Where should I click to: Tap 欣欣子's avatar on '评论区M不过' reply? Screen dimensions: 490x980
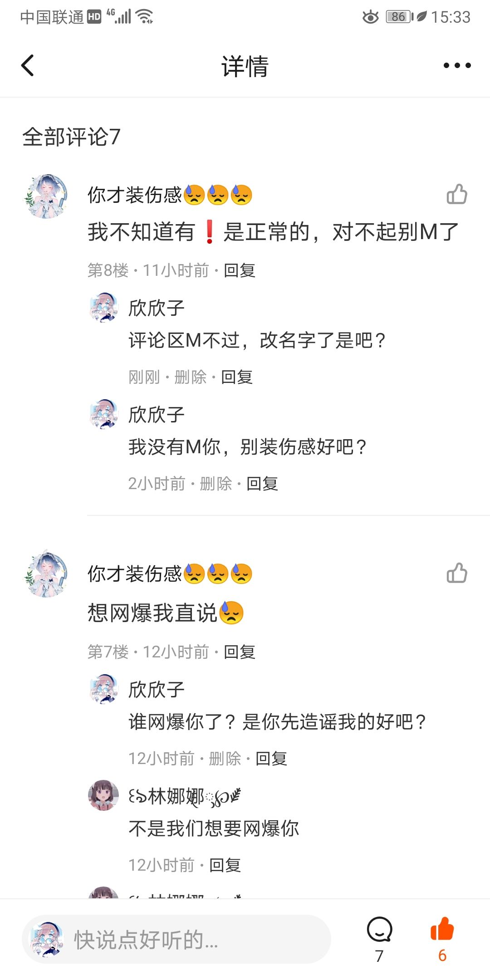103,308
